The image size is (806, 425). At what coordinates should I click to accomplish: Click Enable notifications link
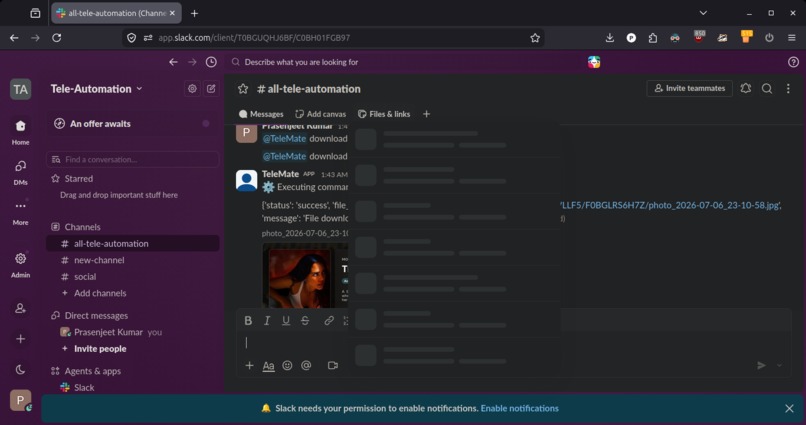(519, 409)
